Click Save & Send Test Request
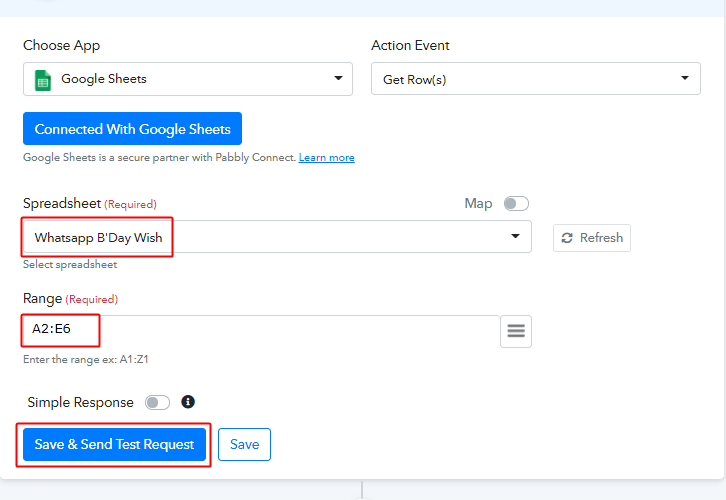Viewport: 726px width, 500px height. 114,444
